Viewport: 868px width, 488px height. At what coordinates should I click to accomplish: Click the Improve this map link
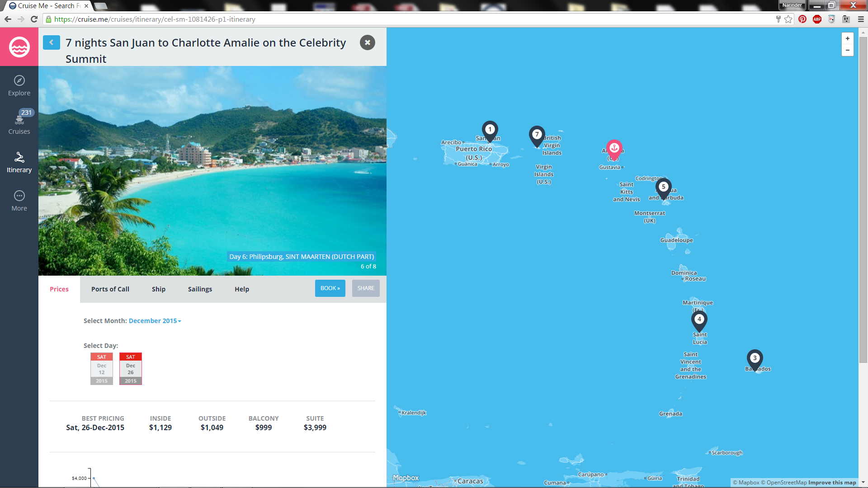pos(832,483)
